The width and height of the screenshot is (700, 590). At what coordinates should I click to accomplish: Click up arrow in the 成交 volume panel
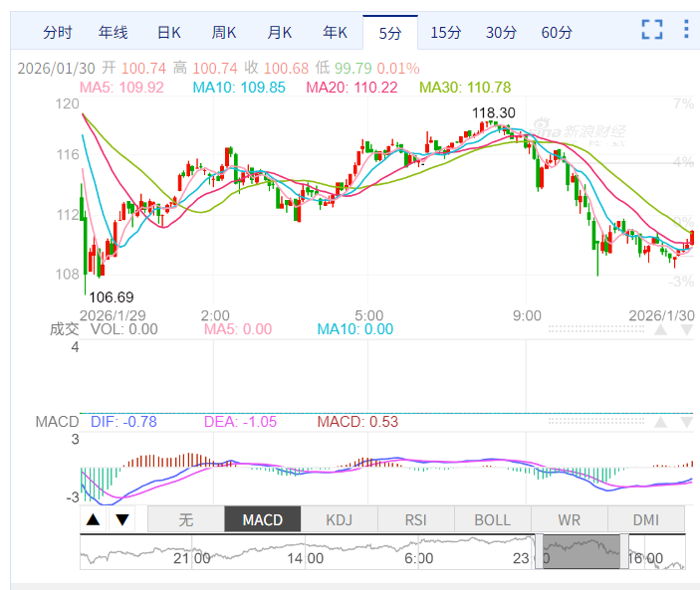click(660, 329)
